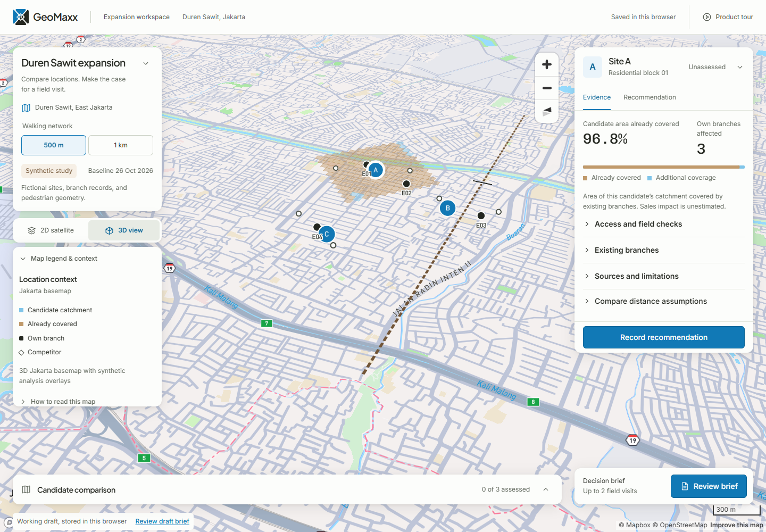
Task: Expand Sources and limitations
Action: [664, 276]
